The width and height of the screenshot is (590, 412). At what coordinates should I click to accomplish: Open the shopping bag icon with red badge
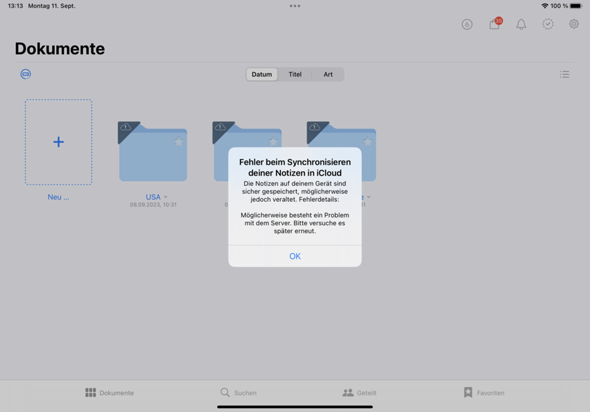click(495, 23)
